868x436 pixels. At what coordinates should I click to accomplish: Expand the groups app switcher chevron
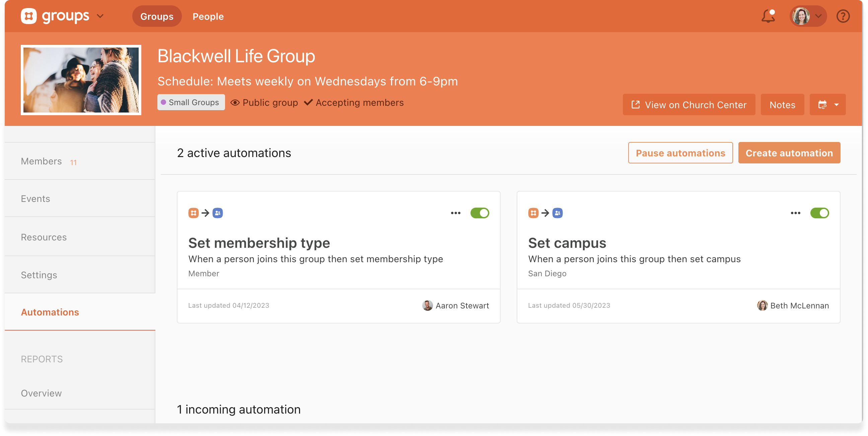(100, 16)
